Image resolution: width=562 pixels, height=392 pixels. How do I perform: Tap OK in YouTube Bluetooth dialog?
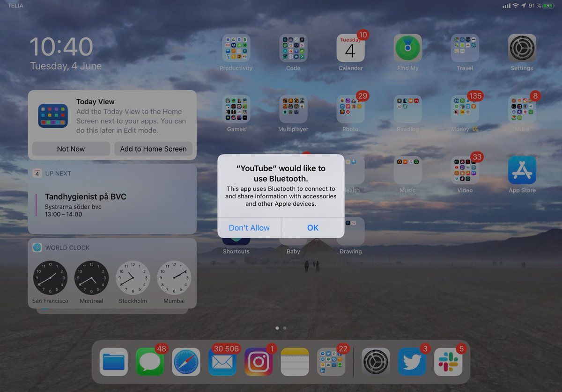tap(313, 228)
